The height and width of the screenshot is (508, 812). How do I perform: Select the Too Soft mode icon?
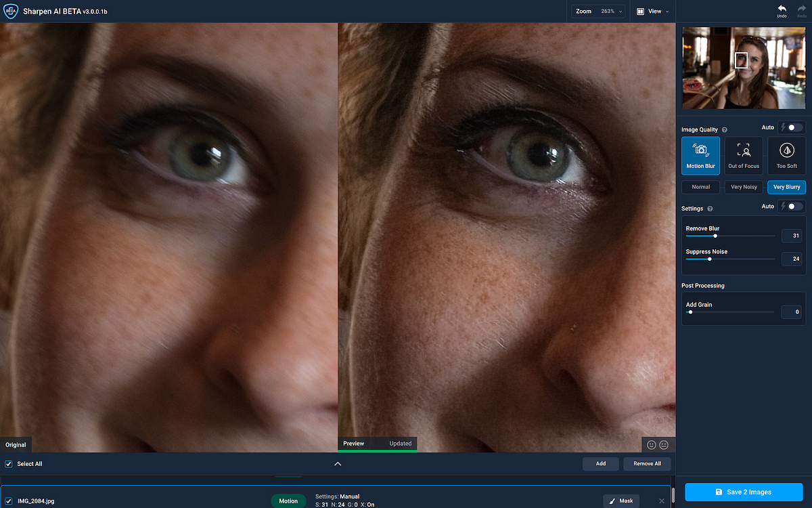tap(786, 150)
